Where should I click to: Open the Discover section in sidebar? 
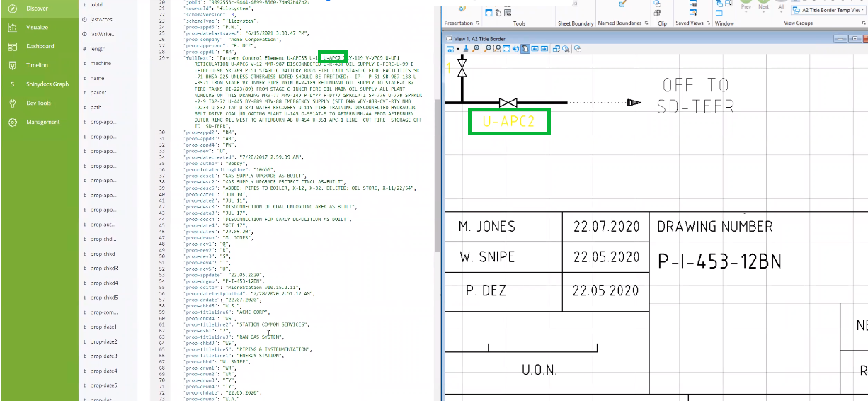tap(37, 9)
